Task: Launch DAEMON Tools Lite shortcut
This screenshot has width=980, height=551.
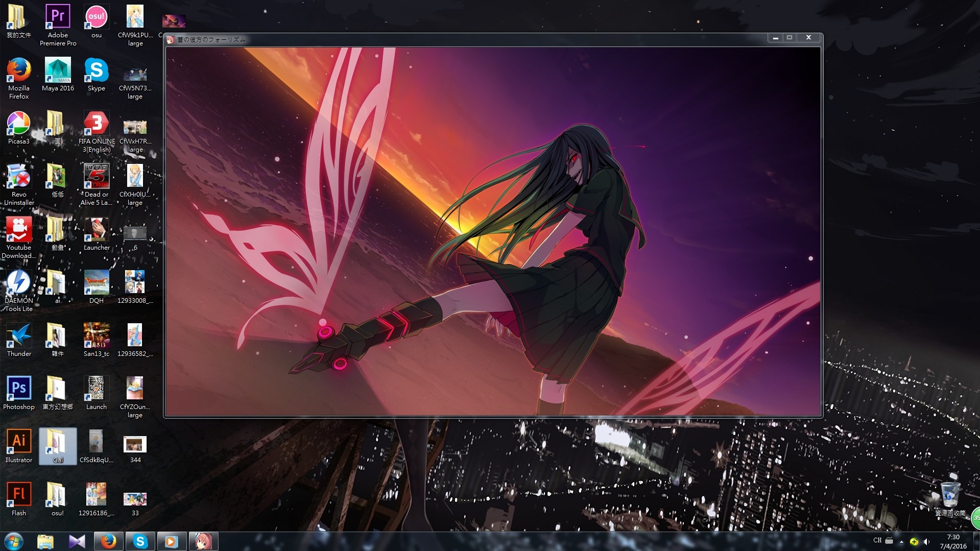Action: pos(19,283)
